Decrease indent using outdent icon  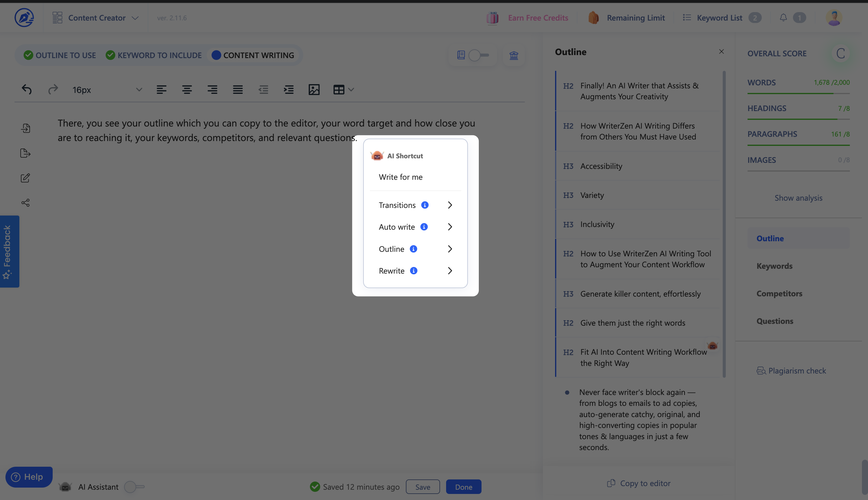[263, 90]
